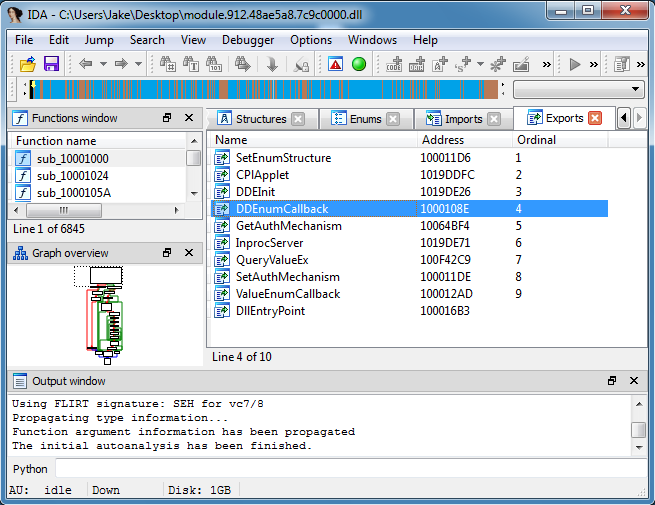Click the Functions list horizontal scrollbar
The height and width of the screenshot is (505, 655).
pos(96,210)
